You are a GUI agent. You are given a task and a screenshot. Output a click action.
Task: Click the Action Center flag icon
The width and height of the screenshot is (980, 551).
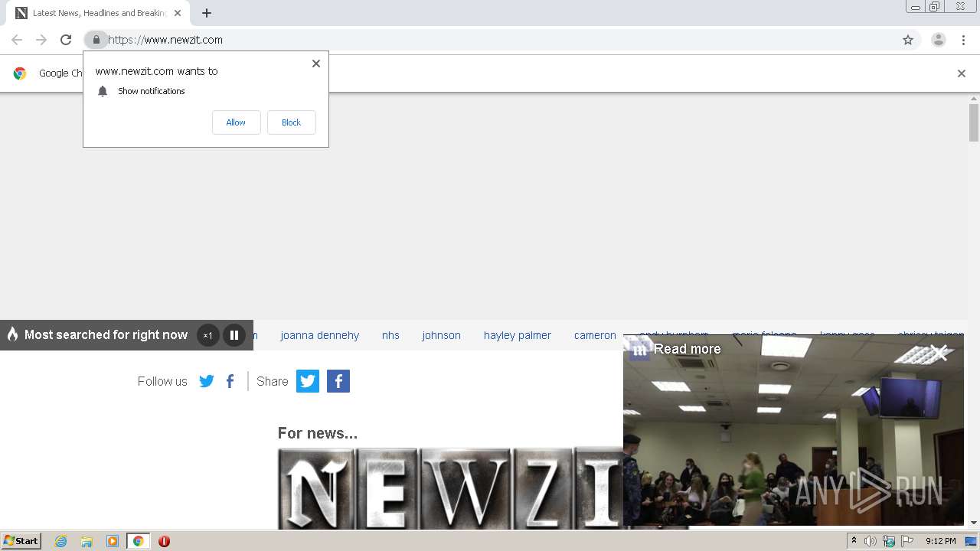907,541
